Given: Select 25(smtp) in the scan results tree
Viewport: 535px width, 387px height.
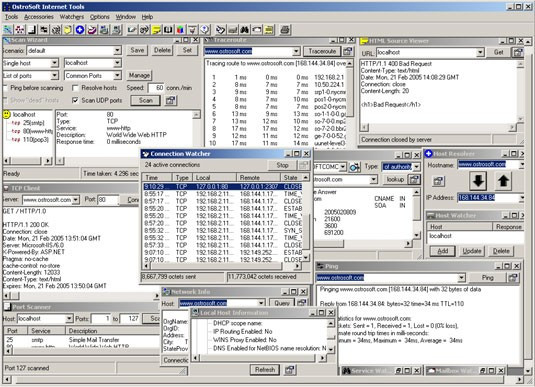Looking at the screenshot, I should click(x=33, y=123).
